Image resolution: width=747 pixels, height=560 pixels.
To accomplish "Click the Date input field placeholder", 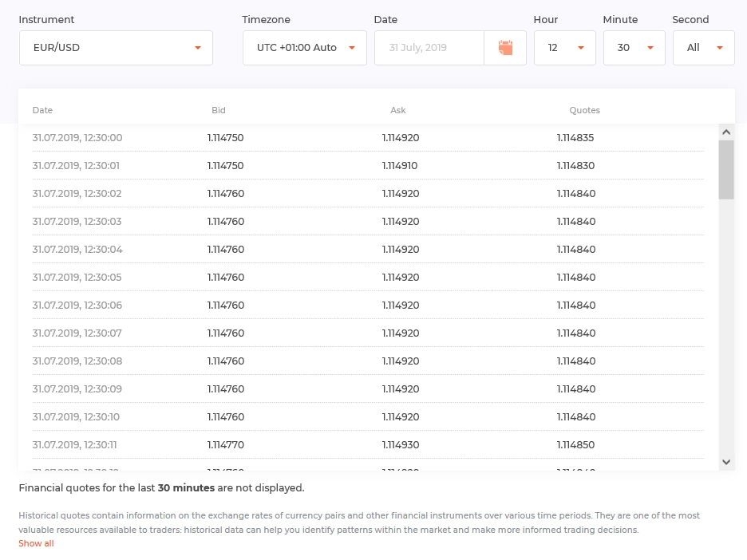I will (x=429, y=48).
